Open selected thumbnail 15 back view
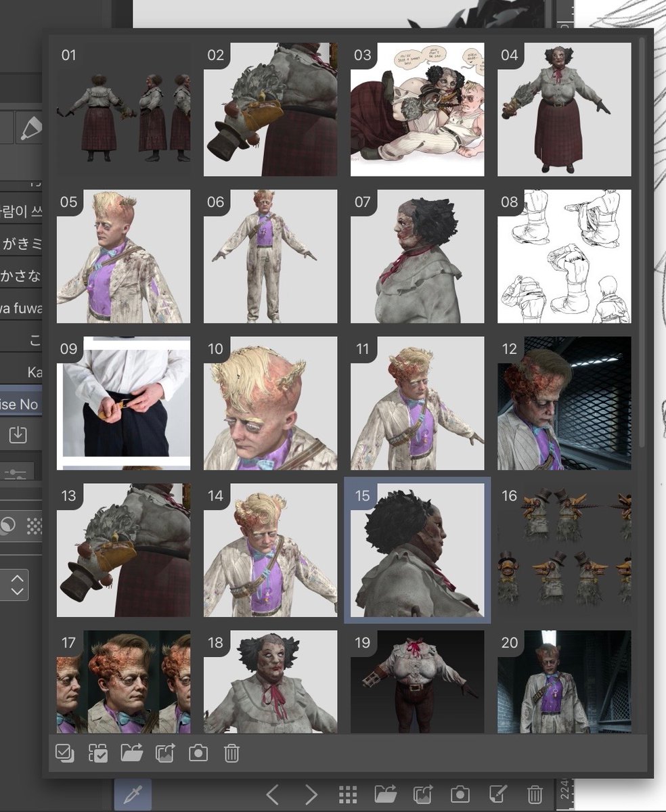The image size is (666, 812). [417, 550]
